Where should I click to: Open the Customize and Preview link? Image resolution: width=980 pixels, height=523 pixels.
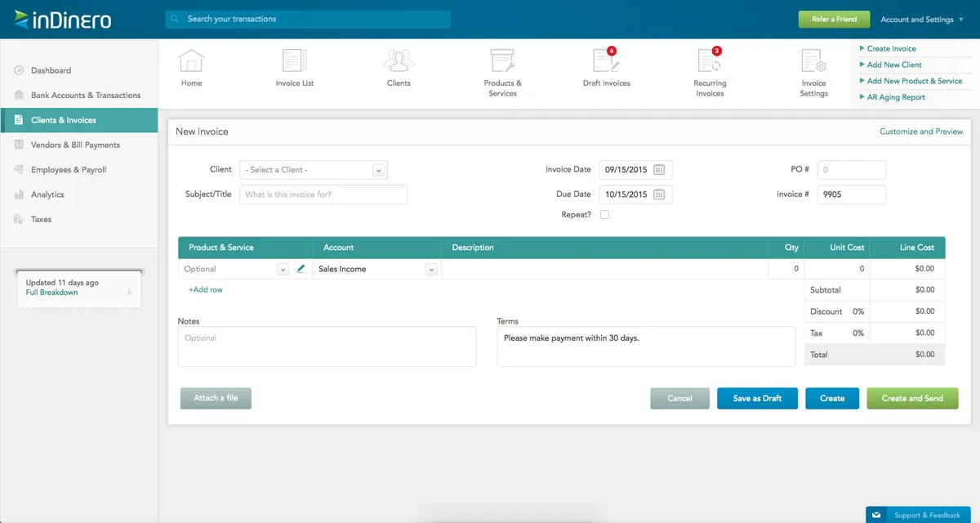(x=921, y=132)
